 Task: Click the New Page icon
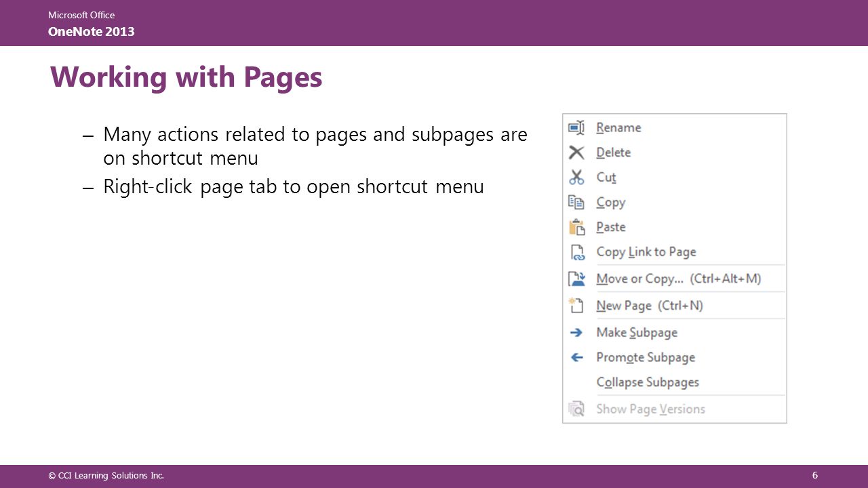coord(576,306)
